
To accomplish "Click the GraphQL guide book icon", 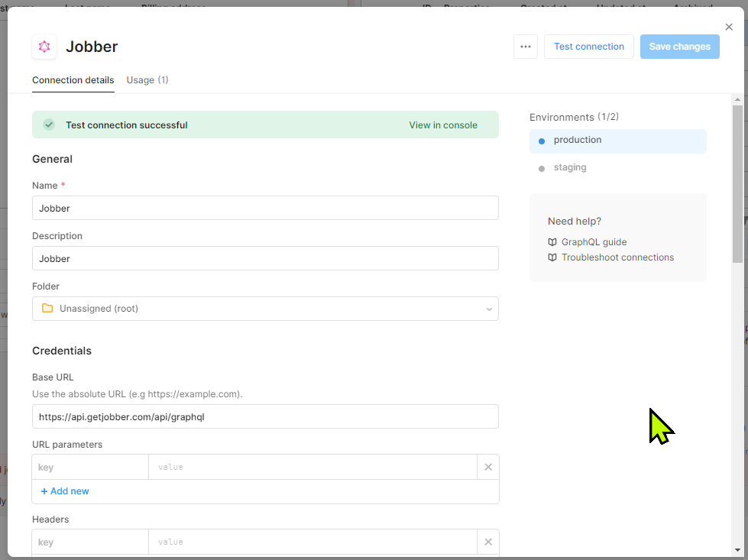I will (552, 242).
